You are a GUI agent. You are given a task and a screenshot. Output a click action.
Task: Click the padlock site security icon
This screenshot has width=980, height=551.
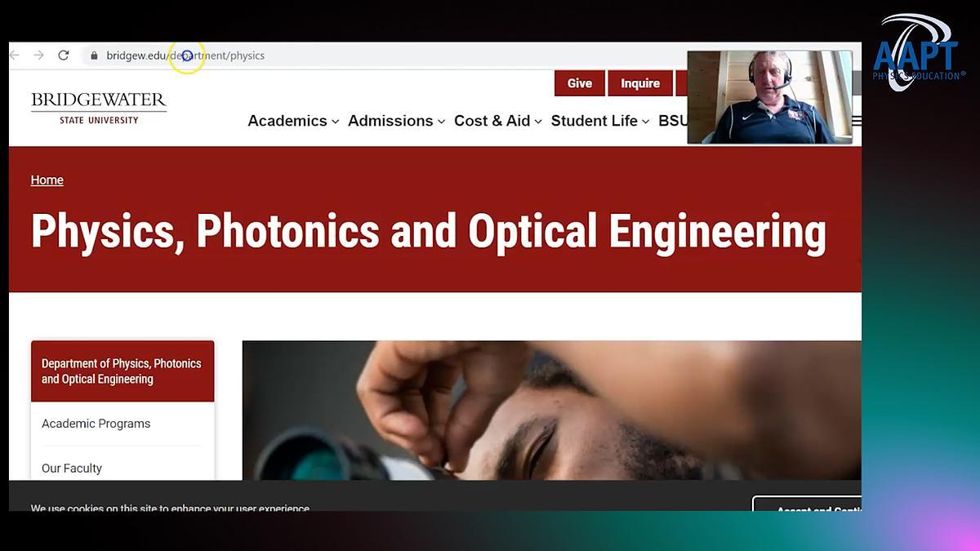pyautogui.click(x=94, y=56)
